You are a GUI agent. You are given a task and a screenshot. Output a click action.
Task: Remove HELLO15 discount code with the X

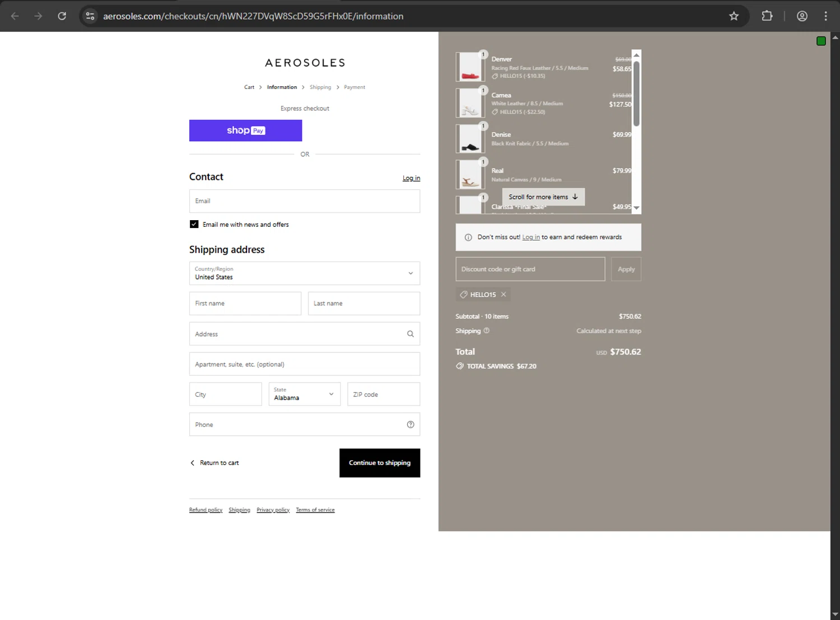click(503, 295)
